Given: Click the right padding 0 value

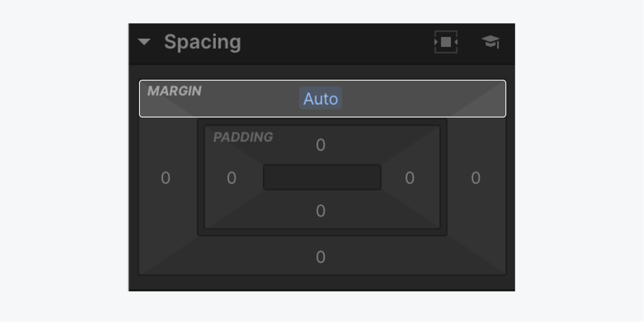Looking at the screenshot, I should pos(410,178).
